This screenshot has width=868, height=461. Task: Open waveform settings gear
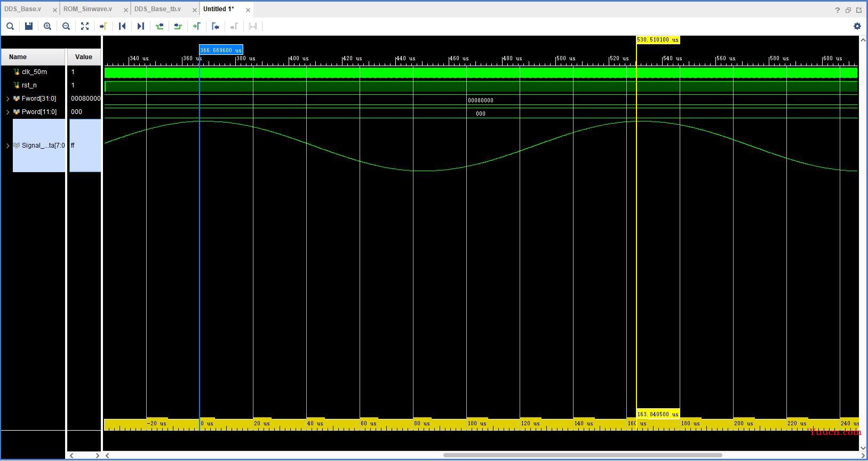pos(857,26)
